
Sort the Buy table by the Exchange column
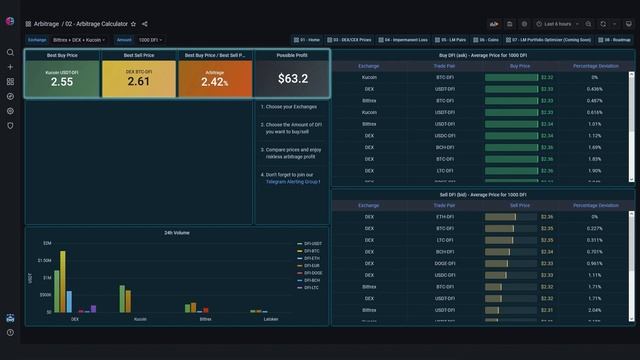coord(369,66)
